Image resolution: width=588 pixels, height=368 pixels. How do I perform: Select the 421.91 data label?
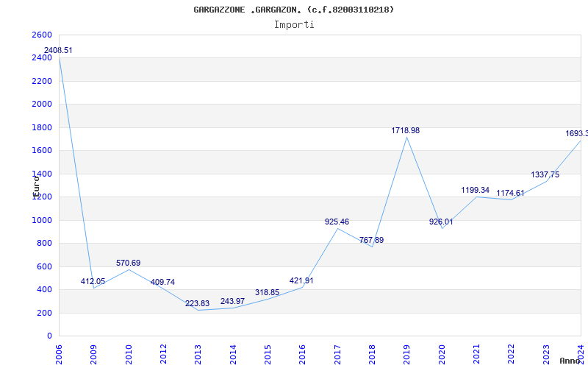(302, 280)
